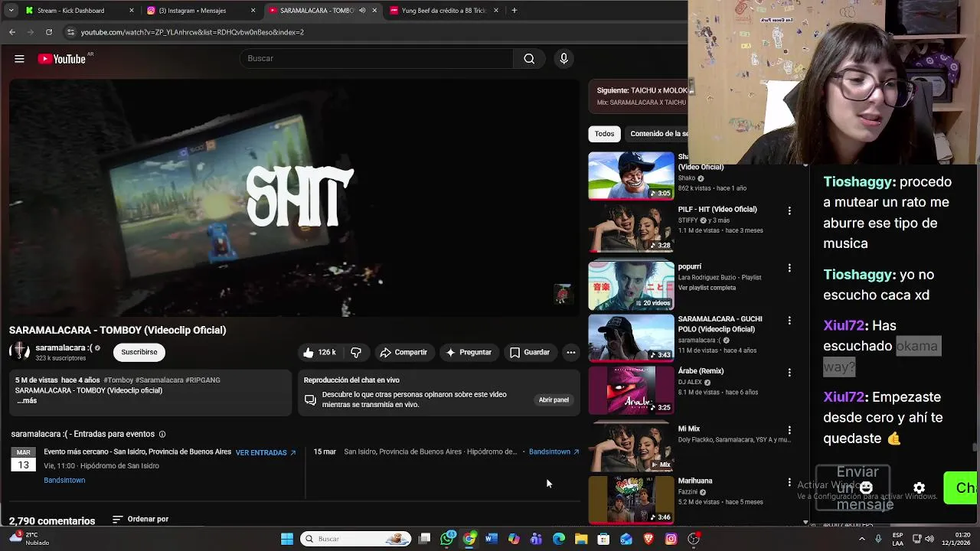Open Microsoft Word from the taskbar
The image size is (980, 551).
pos(492,539)
